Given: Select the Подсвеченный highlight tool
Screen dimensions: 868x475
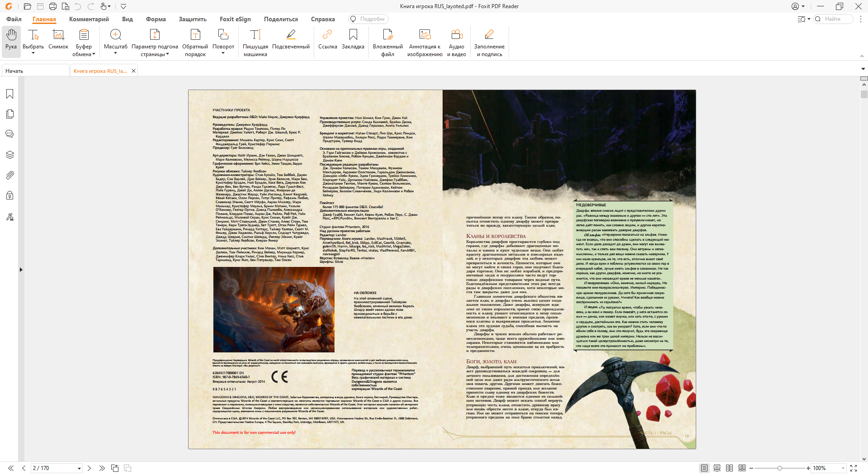Looking at the screenshot, I should (291, 39).
